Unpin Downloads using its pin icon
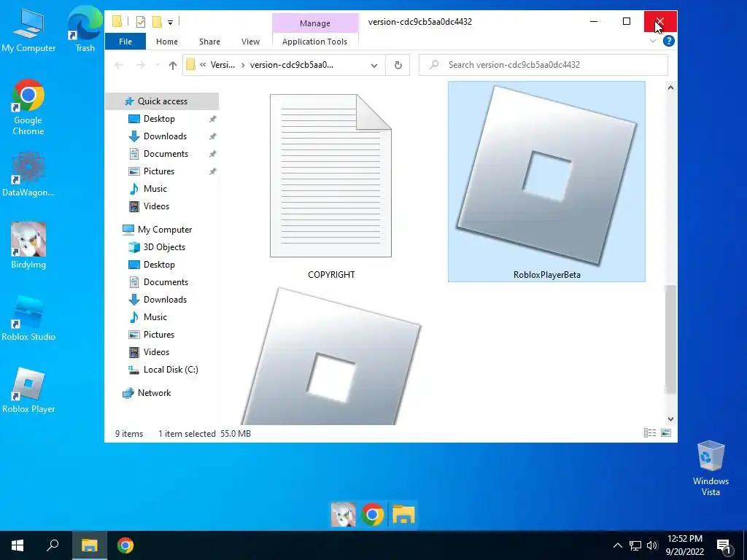Viewport: 747px width, 560px height. point(212,136)
